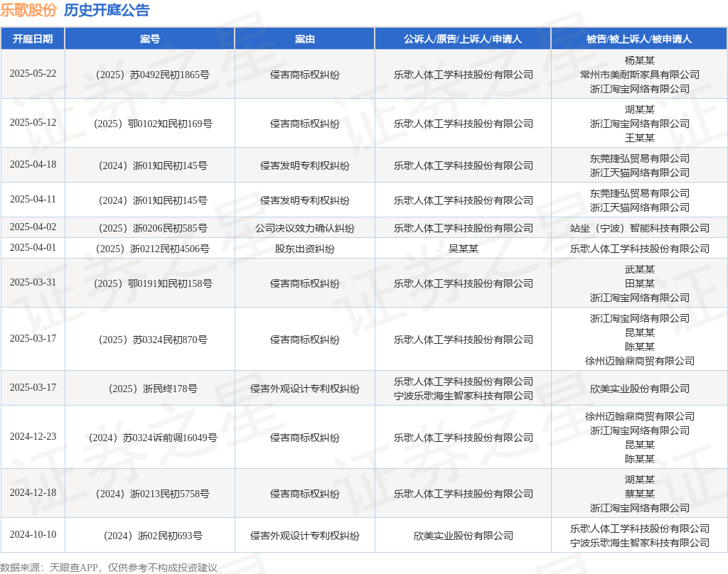Click defendant 田某某
This screenshot has height=574, width=728.
tap(640, 283)
